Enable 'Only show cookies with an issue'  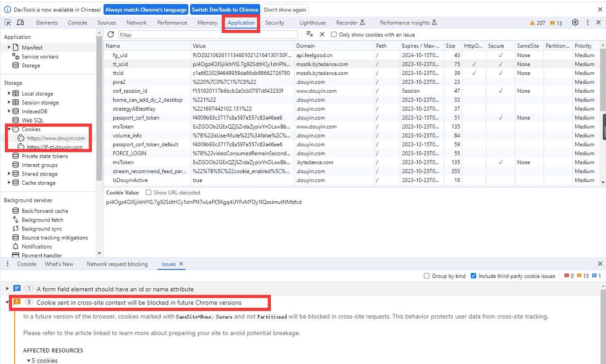tap(334, 35)
